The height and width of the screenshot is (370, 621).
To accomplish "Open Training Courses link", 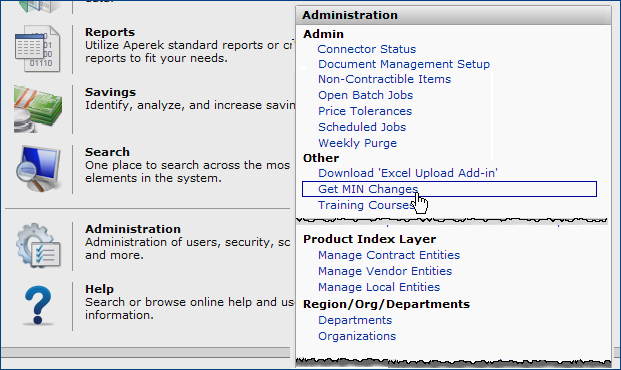I will tap(366, 205).
